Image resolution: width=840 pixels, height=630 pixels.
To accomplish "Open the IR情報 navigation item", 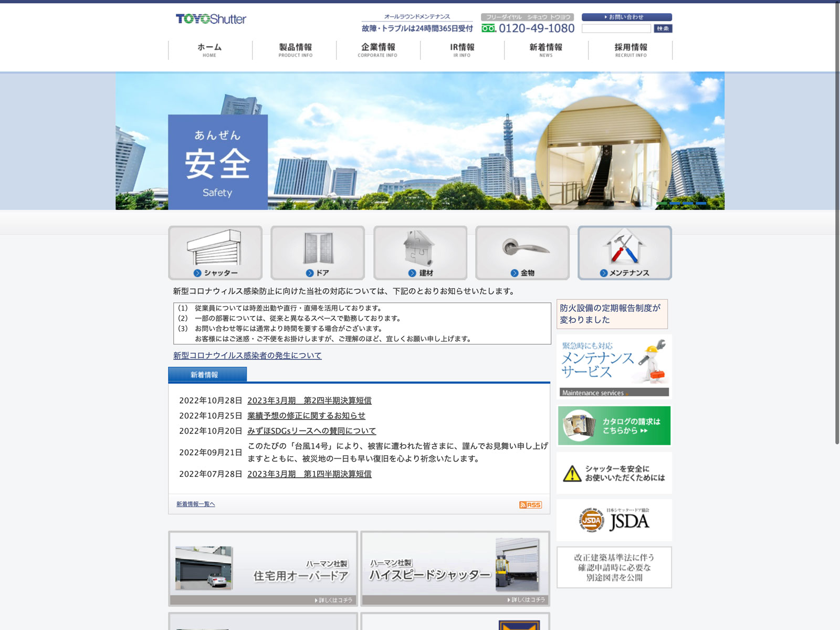I will (x=462, y=50).
